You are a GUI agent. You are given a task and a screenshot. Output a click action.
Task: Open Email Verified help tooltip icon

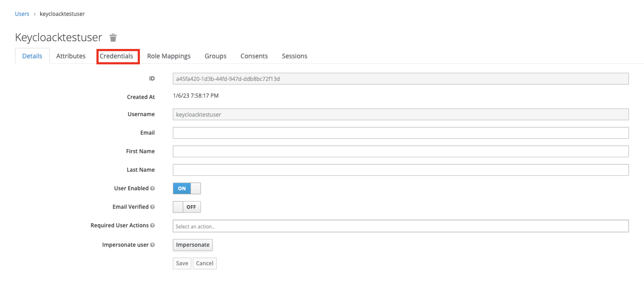tap(153, 207)
